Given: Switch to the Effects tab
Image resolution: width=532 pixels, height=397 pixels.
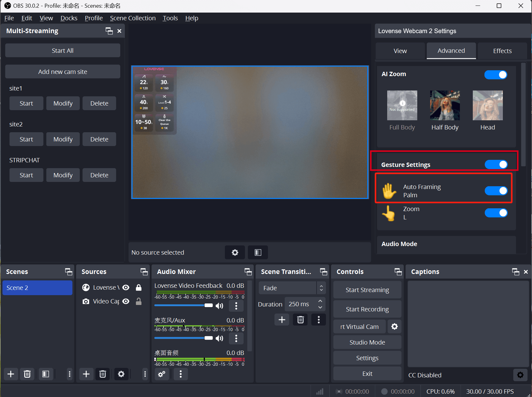Looking at the screenshot, I should pyautogui.click(x=502, y=51).
